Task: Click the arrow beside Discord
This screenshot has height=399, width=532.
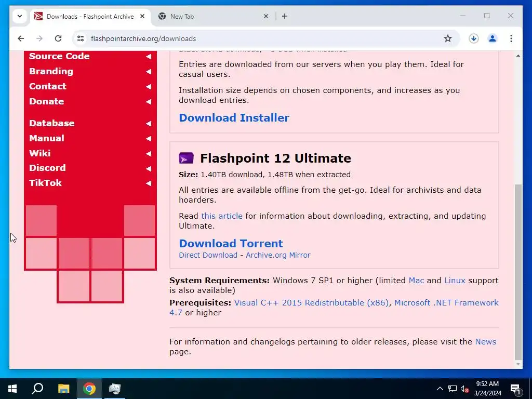Action: tap(149, 168)
